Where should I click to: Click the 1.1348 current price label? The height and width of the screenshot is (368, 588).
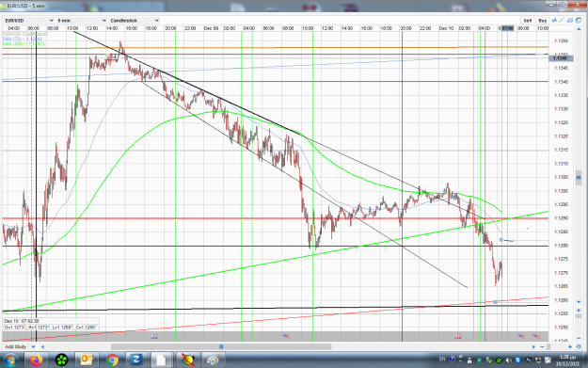[561, 57]
